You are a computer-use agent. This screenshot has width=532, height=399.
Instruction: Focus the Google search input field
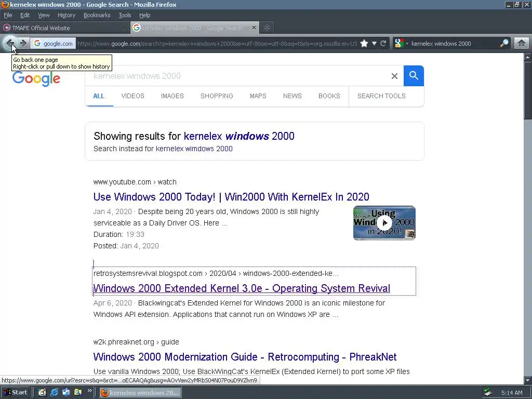(237, 76)
